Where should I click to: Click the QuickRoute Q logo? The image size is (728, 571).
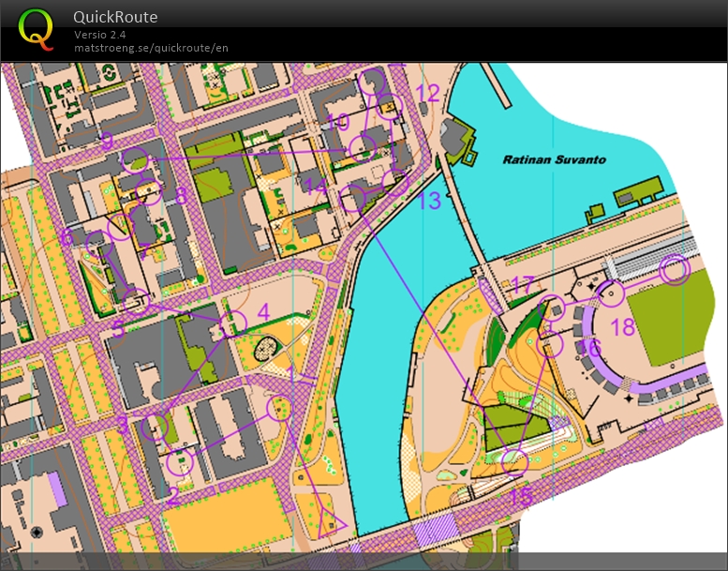tap(36, 29)
